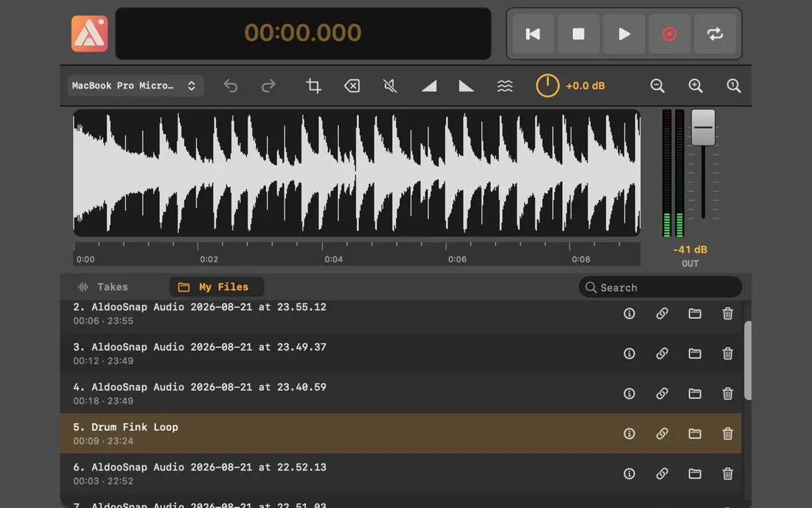812x508 pixels.
Task: Select the Drum Fink Loop file
Action: pos(401,433)
